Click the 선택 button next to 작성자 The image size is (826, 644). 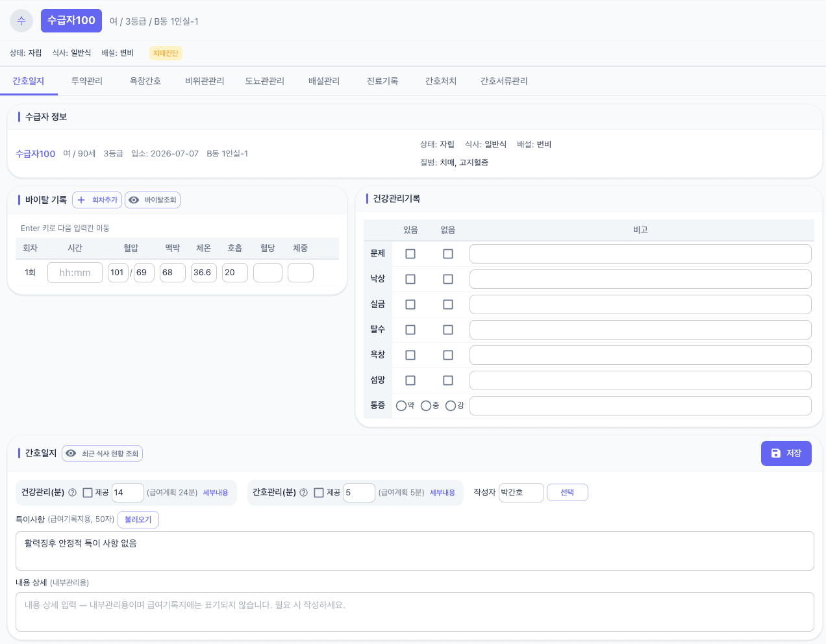pos(568,493)
